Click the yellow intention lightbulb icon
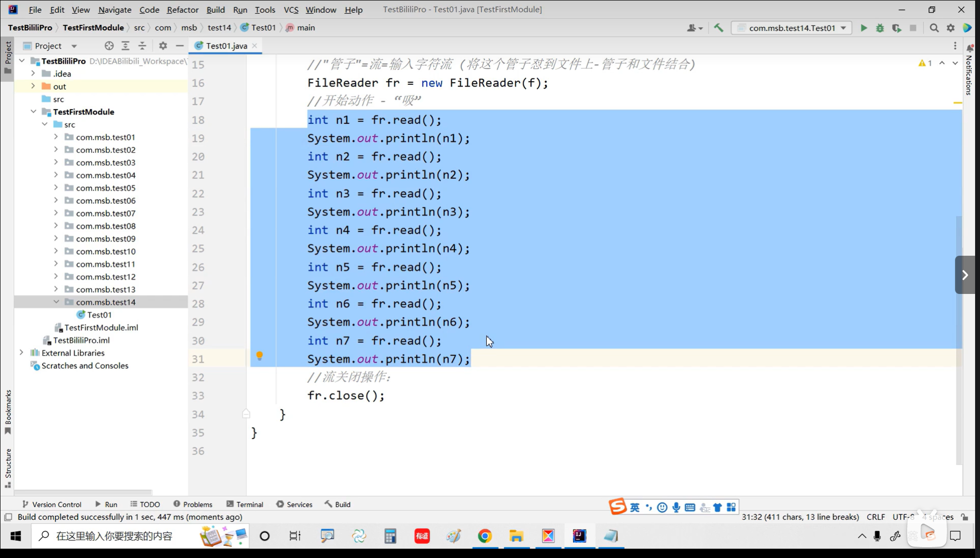 tap(259, 356)
